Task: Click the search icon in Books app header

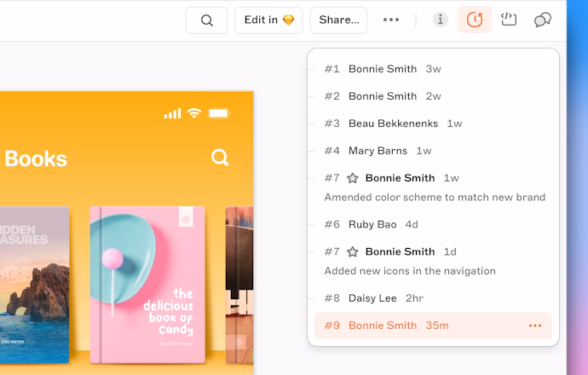Action: tap(220, 158)
